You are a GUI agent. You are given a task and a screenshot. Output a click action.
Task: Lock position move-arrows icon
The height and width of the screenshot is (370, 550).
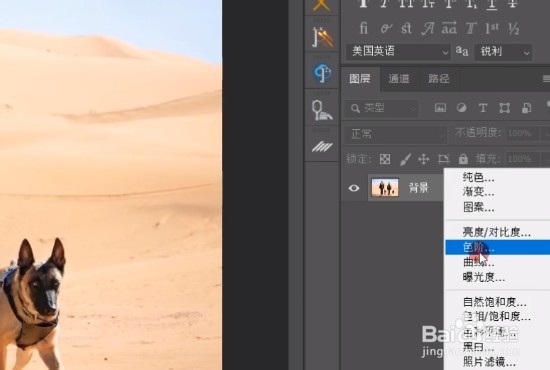coord(424,159)
